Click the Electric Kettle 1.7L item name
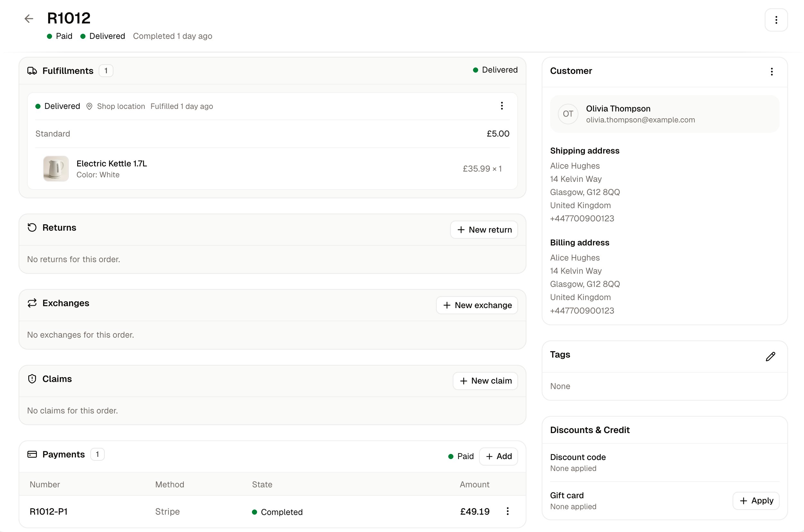 (112, 164)
